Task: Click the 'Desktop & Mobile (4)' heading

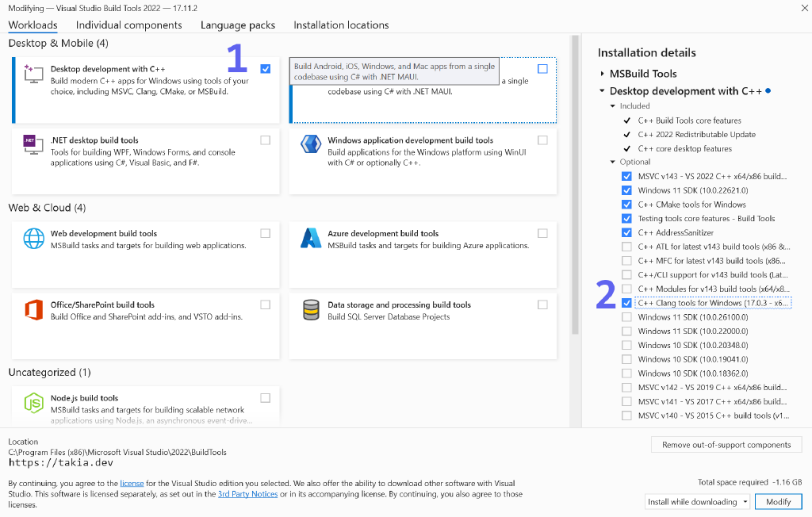Action: (59, 43)
